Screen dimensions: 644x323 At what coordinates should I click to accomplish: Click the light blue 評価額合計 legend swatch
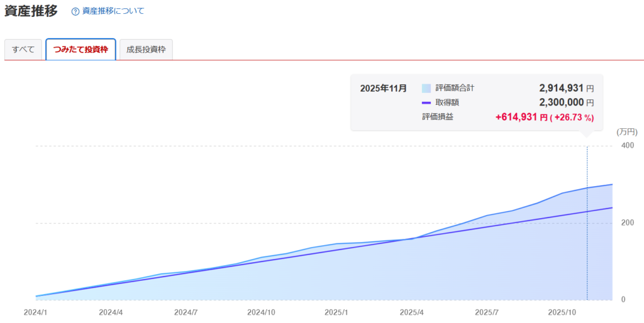point(426,89)
